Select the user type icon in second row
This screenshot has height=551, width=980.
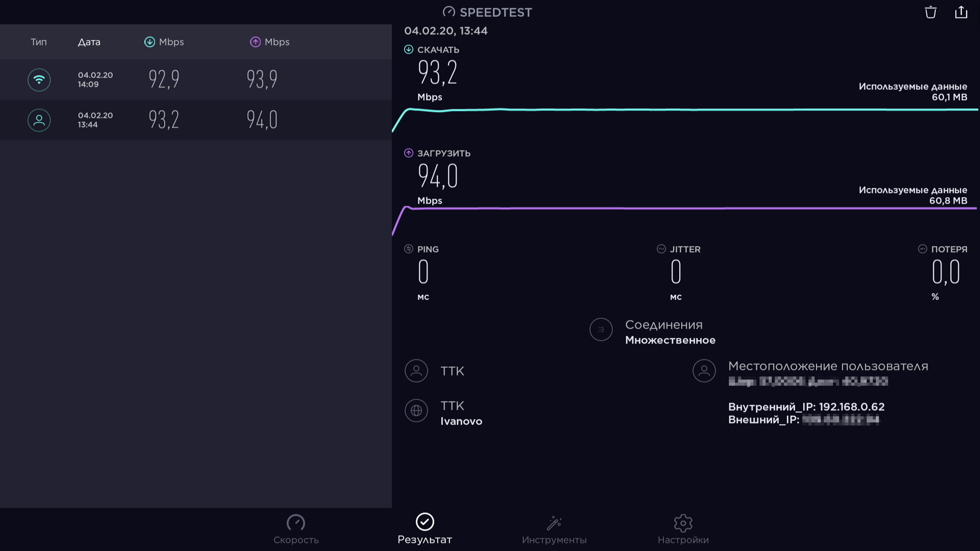[x=39, y=120]
